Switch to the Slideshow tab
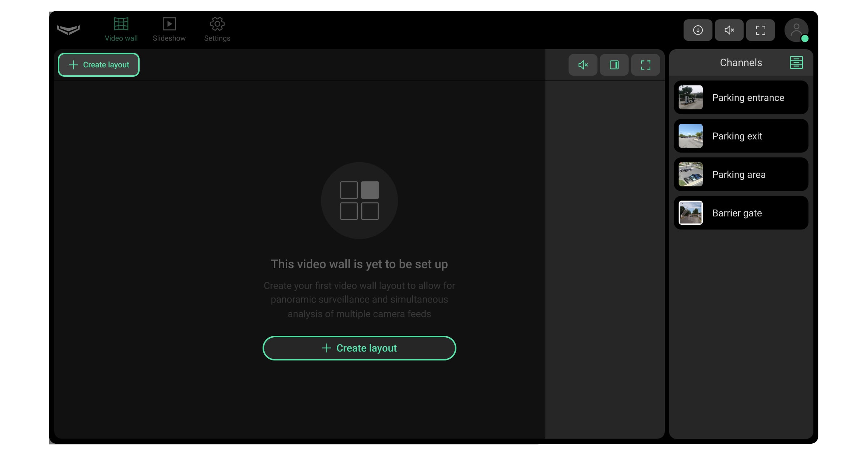 [x=169, y=30]
